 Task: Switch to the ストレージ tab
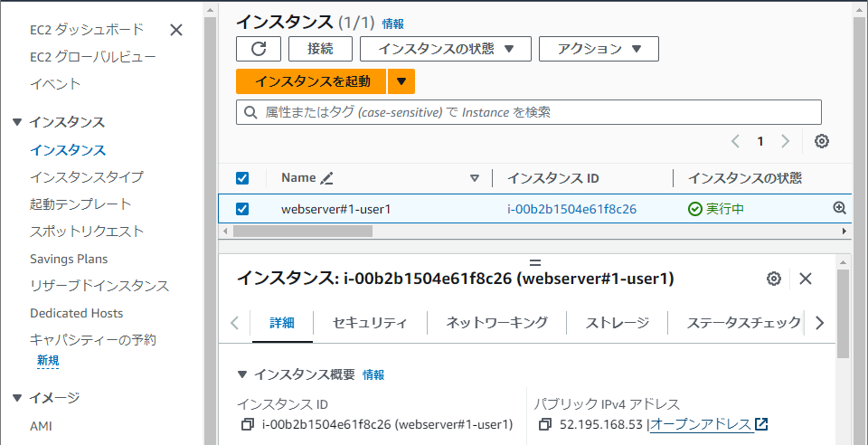pos(618,323)
